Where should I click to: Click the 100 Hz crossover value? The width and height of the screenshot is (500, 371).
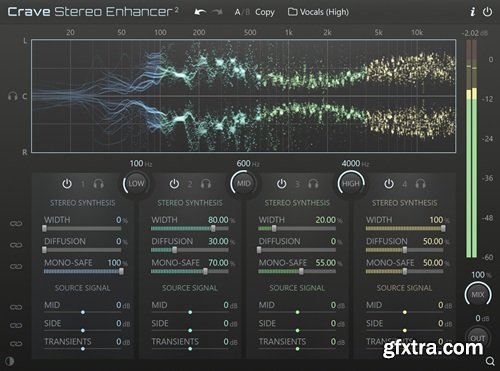141,164
